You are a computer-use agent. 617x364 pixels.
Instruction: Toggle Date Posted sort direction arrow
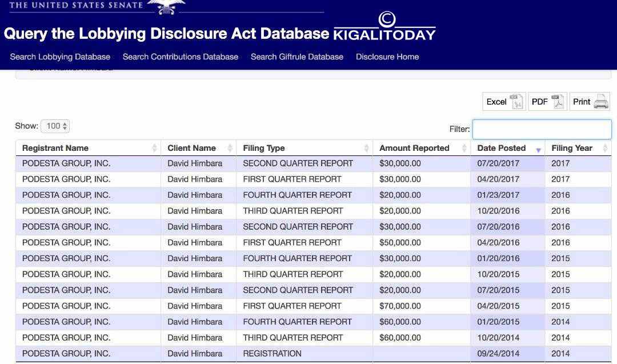coord(538,150)
